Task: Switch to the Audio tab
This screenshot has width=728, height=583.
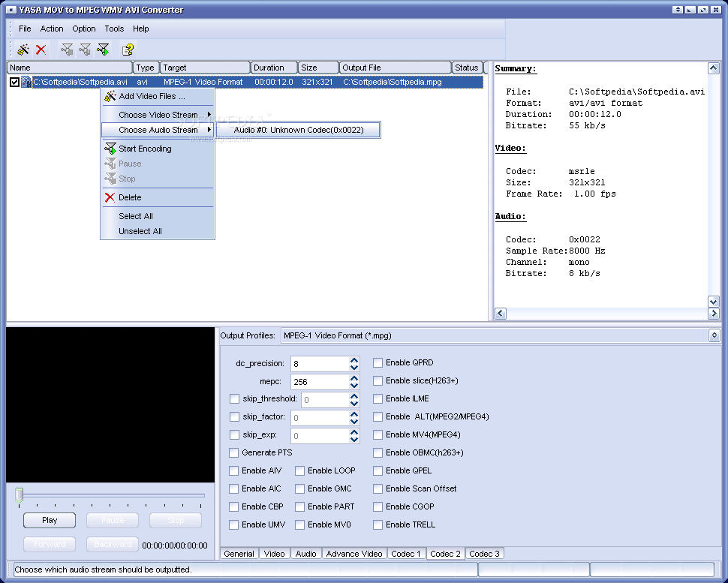Action: click(x=305, y=554)
